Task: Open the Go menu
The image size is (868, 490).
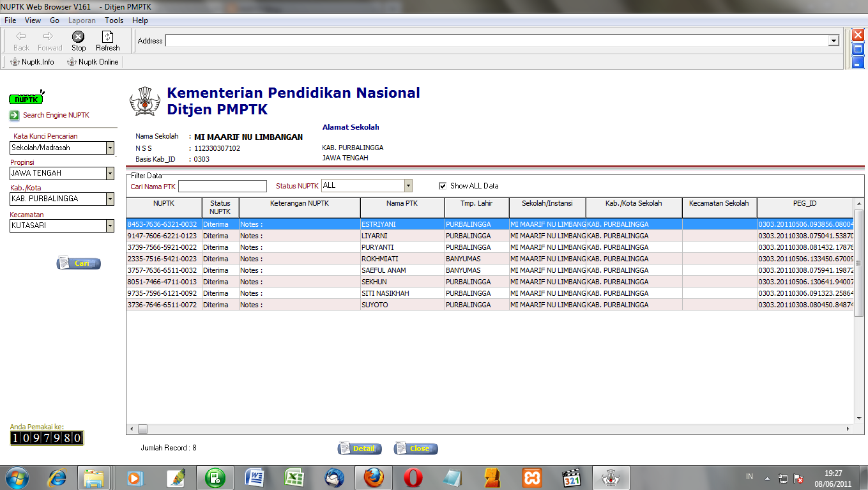Action: pyautogui.click(x=54, y=20)
